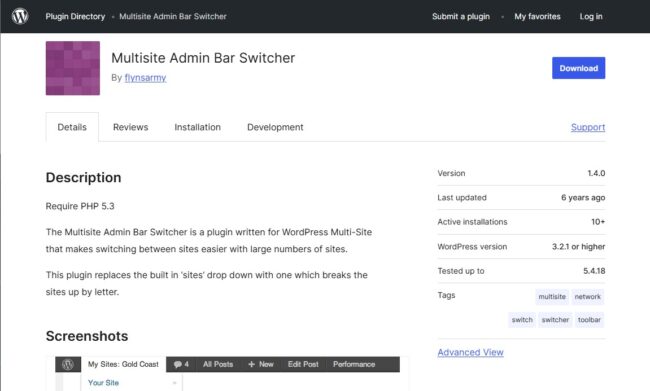Click tested up to value 5.4.18
This screenshot has width=650, height=391.
coord(594,271)
